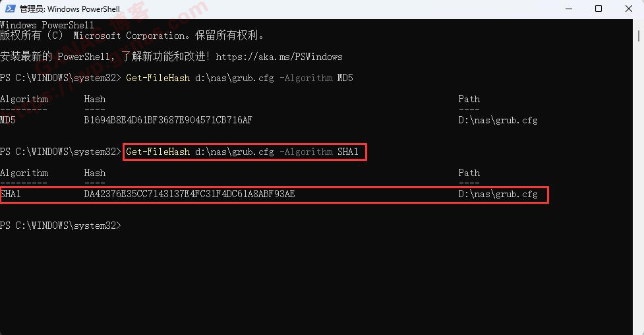Maximize the PowerShell window
The image size is (644, 335).
click(x=599, y=9)
